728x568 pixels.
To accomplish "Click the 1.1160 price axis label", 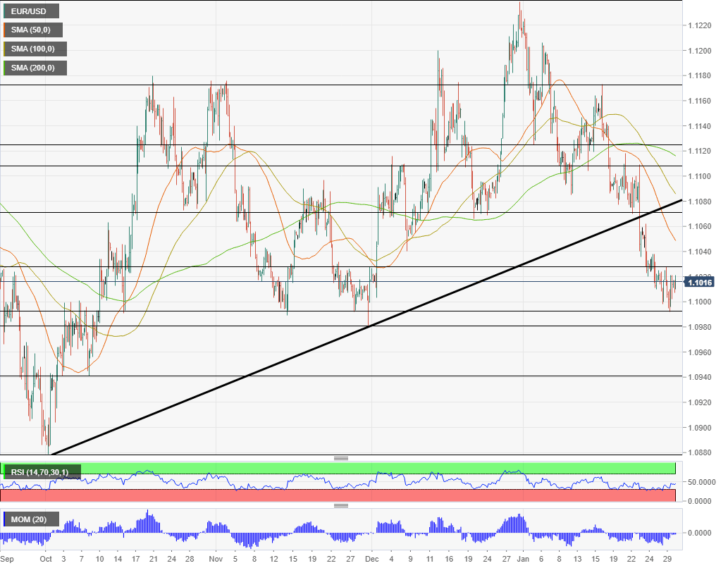I will (x=700, y=101).
